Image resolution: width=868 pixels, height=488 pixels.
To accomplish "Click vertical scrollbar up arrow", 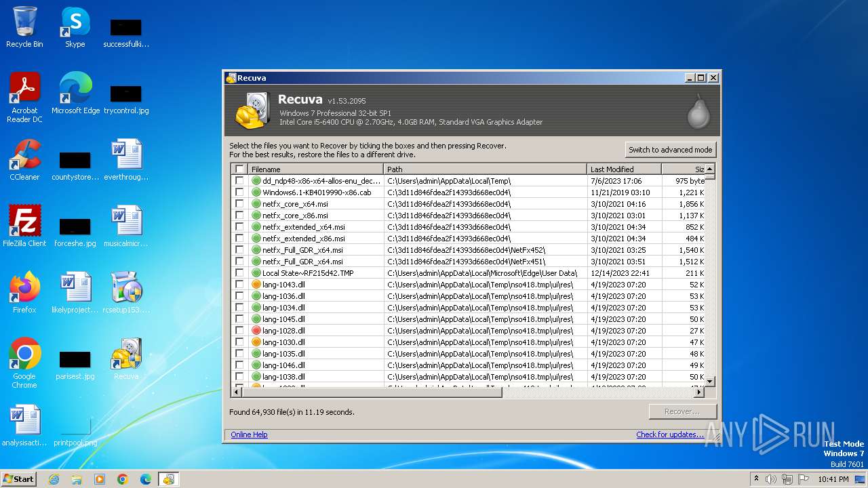I will pos(710,169).
